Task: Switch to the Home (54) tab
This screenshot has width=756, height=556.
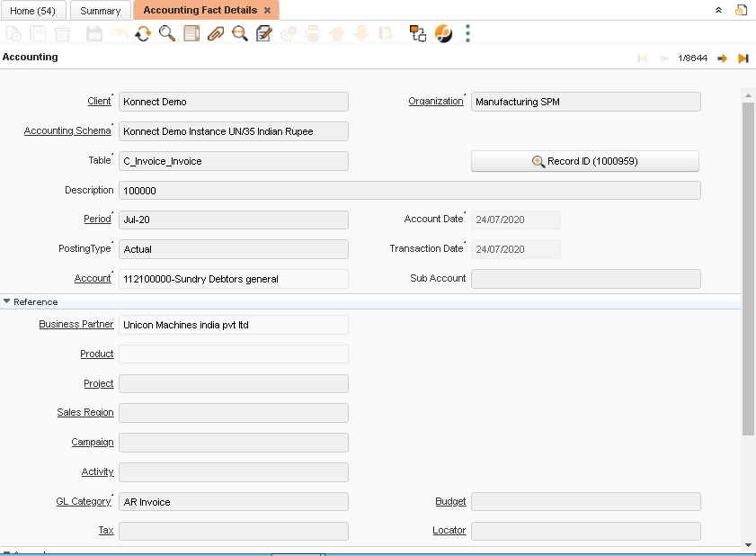Action: tap(32, 11)
